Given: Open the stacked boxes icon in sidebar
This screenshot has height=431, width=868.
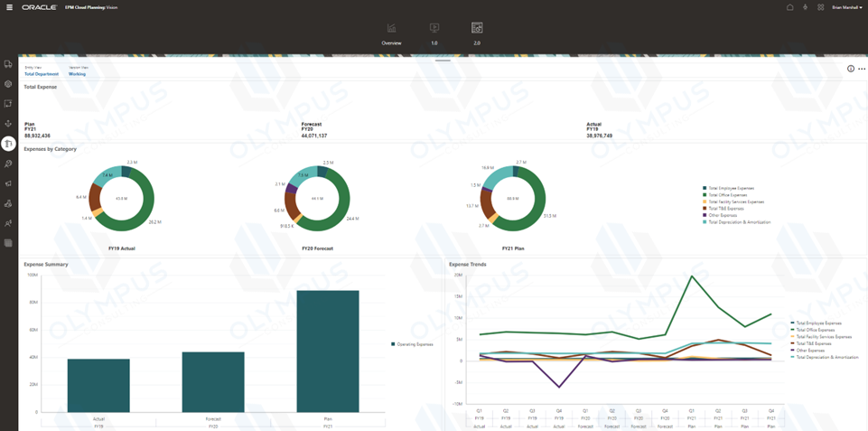Looking at the screenshot, I should (x=8, y=203).
